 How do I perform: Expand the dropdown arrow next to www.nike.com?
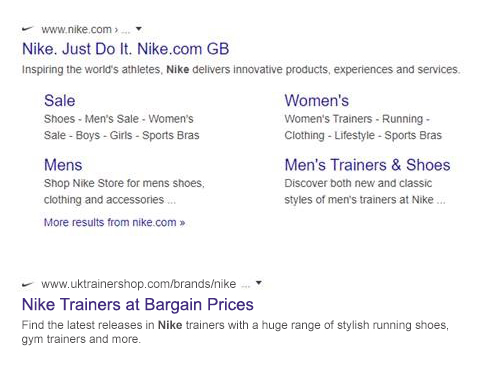coord(139,29)
